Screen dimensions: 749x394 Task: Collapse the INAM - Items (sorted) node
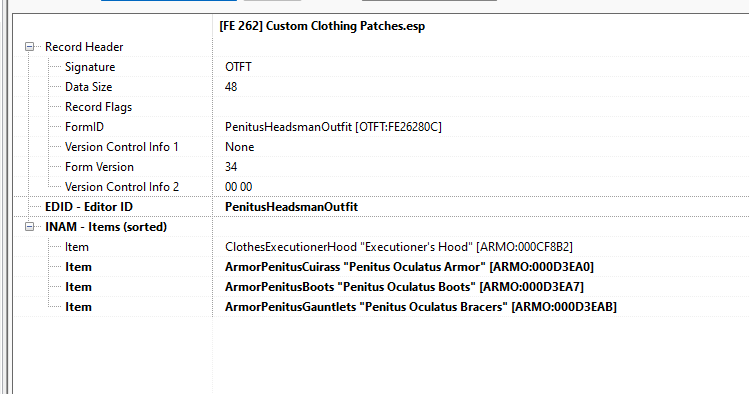click(30, 227)
